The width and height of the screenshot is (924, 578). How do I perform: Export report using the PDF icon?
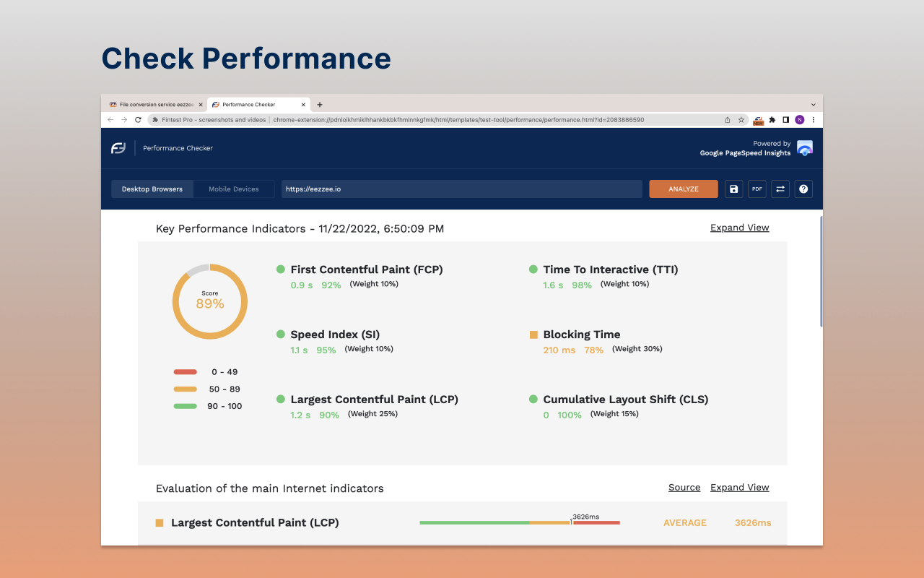[757, 189]
